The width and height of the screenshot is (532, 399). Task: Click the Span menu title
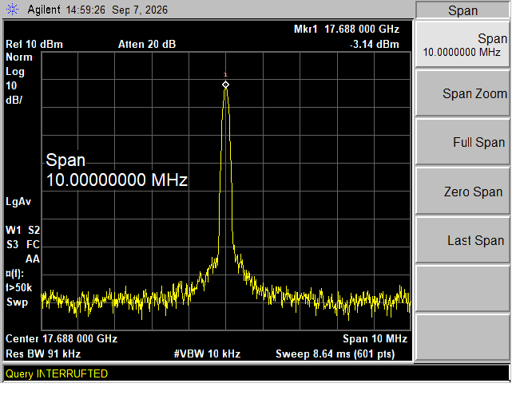[x=463, y=10]
